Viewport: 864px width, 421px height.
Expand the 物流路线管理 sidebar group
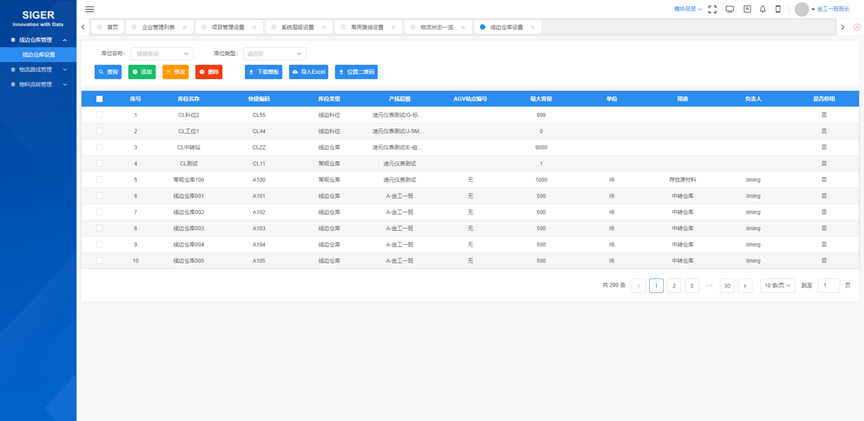tap(38, 69)
